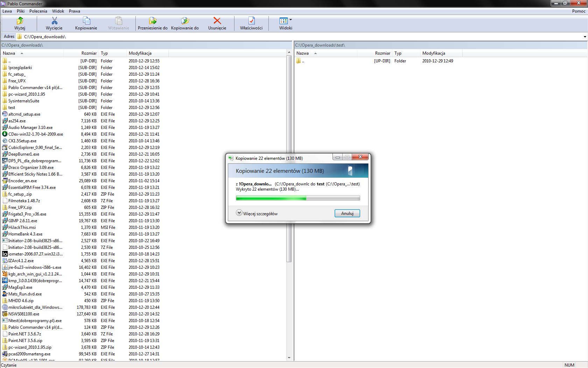This screenshot has height=368, width=588.
Task: Click the CubicExplorer file icon
Action: click(x=5, y=148)
